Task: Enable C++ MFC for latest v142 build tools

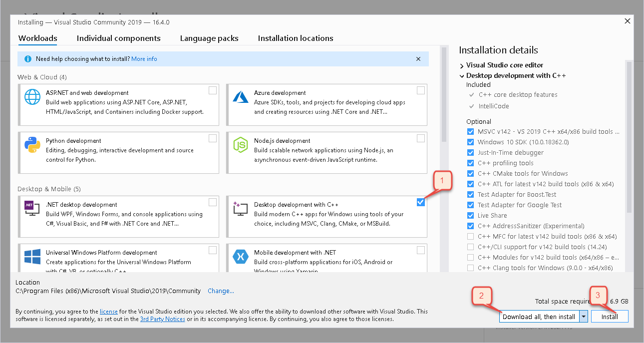Action: coord(470,236)
